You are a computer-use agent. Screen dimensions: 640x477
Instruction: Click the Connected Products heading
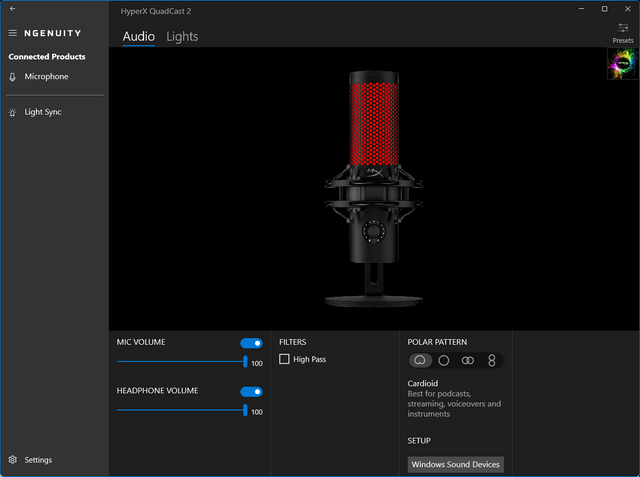coord(47,57)
